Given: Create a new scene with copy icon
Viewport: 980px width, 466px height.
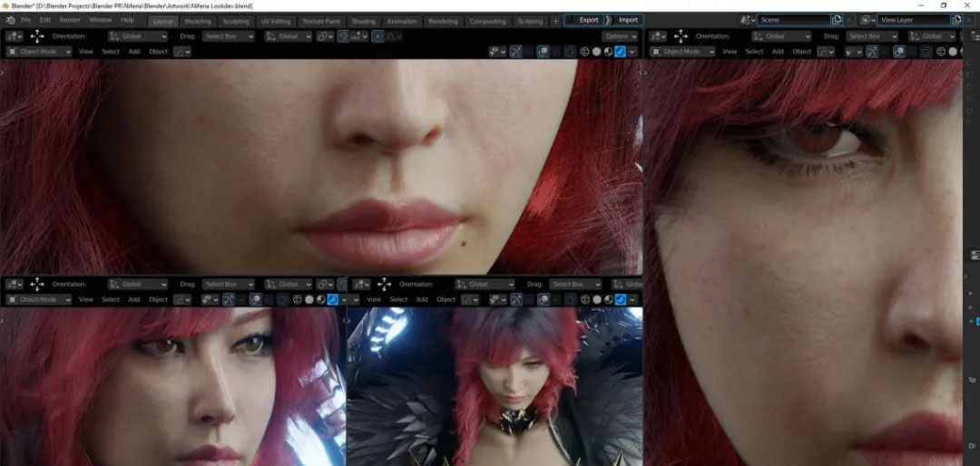Looking at the screenshot, I should pyautogui.click(x=837, y=20).
